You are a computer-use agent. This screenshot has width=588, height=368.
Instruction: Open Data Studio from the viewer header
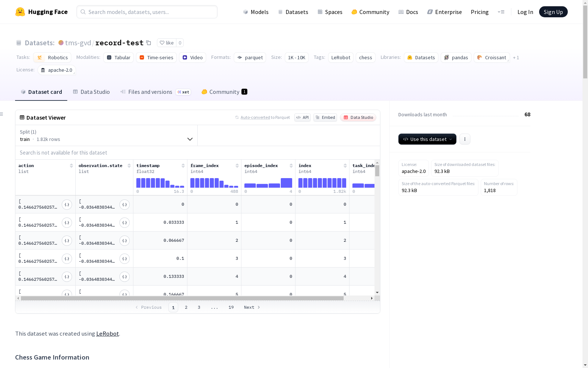click(358, 117)
